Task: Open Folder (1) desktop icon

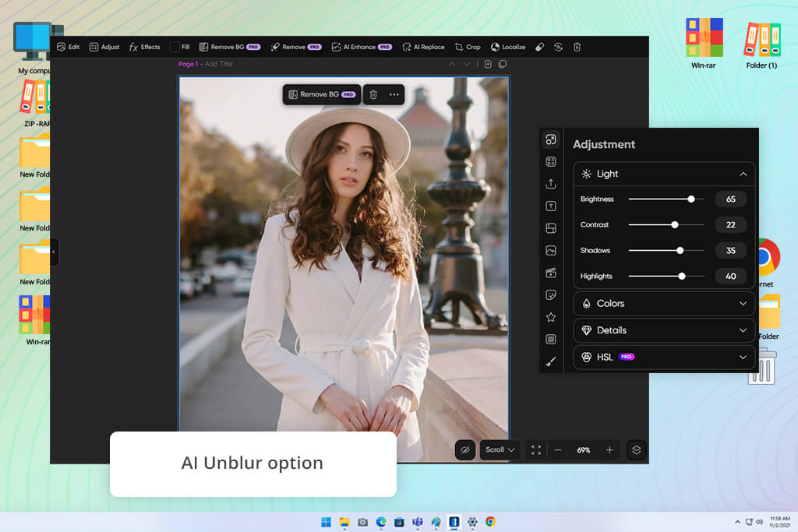Action: click(x=761, y=44)
